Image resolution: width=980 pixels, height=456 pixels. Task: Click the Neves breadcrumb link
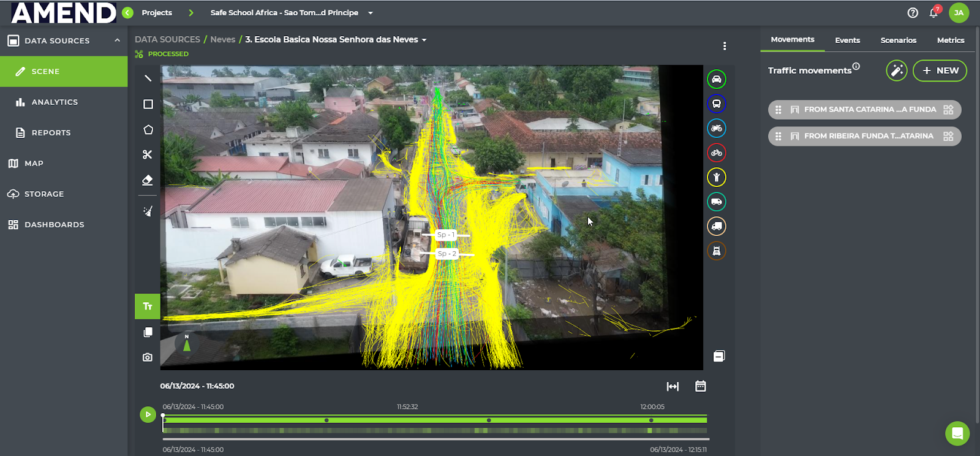coord(222,39)
